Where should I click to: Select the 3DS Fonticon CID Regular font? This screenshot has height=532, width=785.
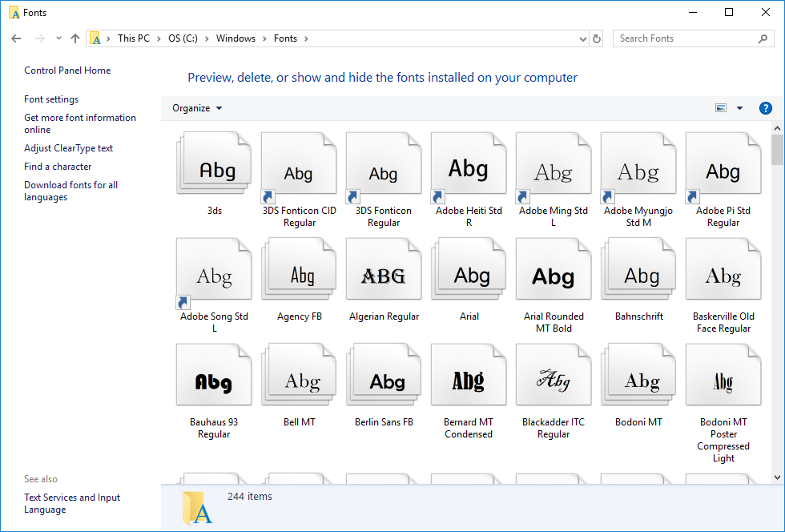[x=299, y=167]
